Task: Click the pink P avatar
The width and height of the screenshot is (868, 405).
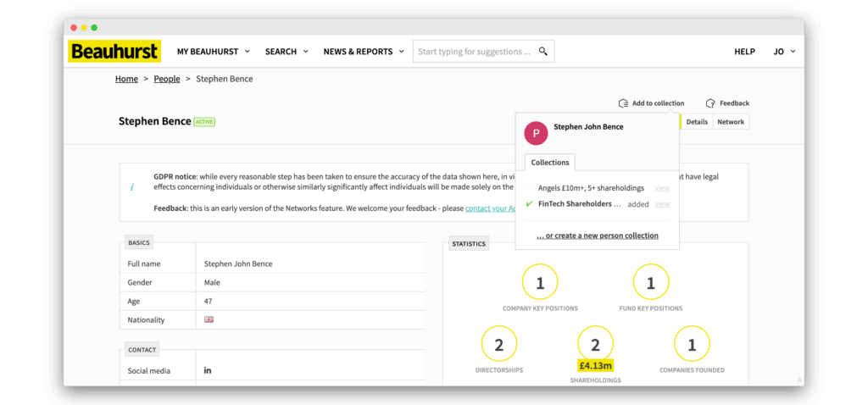Action: click(536, 133)
